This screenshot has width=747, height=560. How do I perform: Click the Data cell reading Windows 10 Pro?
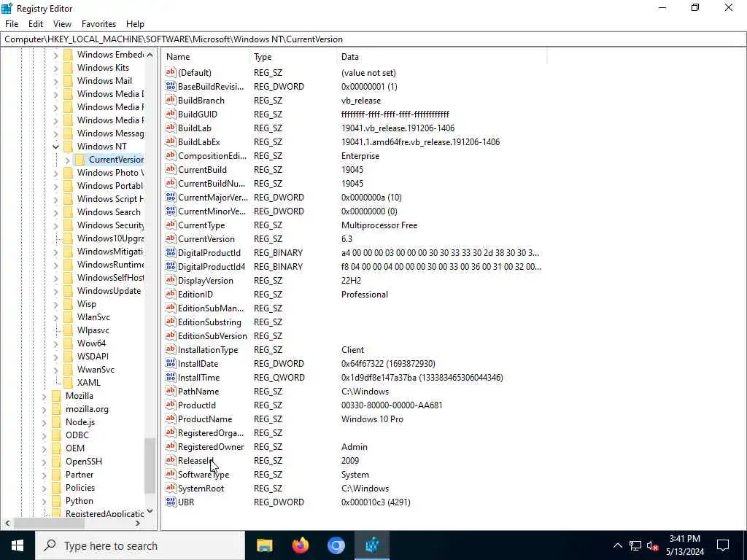(372, 419)
